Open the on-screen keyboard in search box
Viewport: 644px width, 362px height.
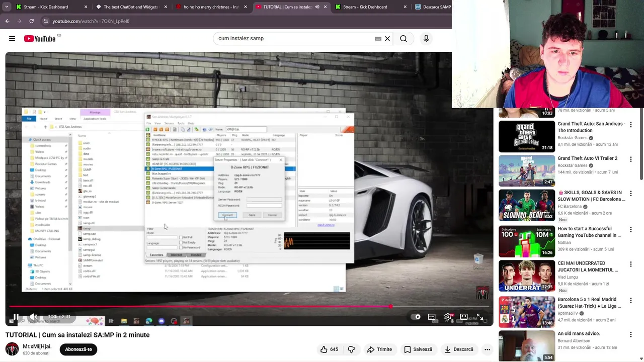[378, 39]
